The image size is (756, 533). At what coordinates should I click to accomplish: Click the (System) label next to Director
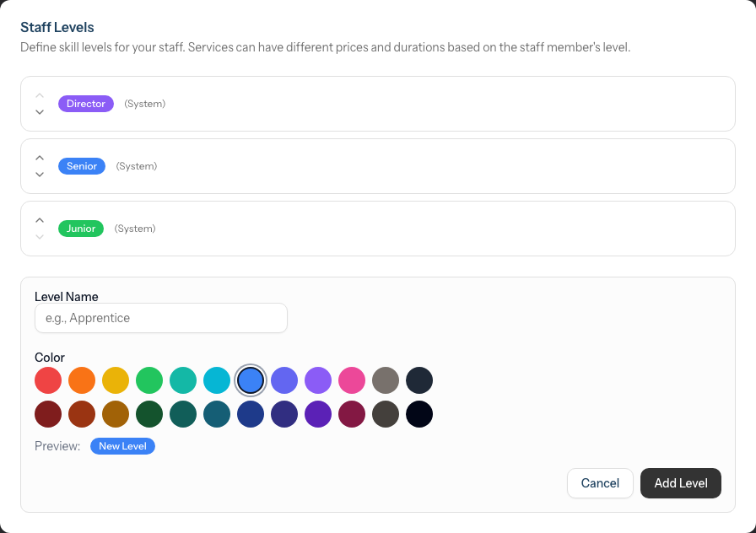144,104
